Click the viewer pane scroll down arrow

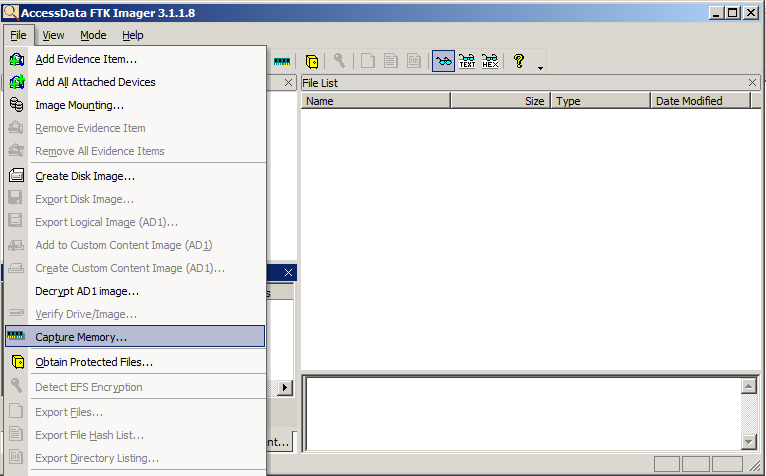pyautogui.click(x=748, y=441)
